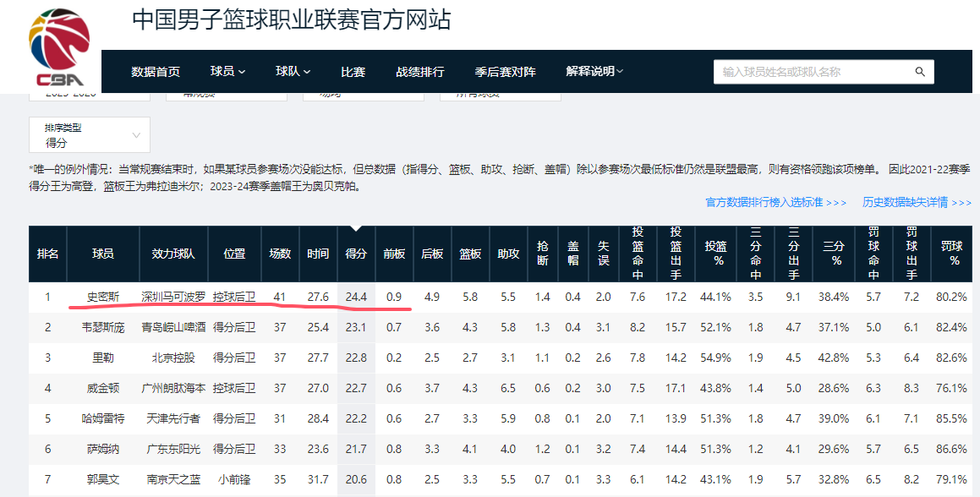The image size is (980, 497).
Task: Open the 场均 stats mode dropdown
Action: (364, 97)
